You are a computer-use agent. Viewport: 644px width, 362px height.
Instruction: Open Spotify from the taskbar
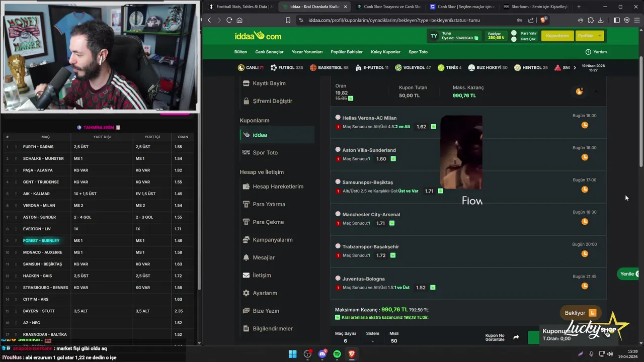click(337, 354)
